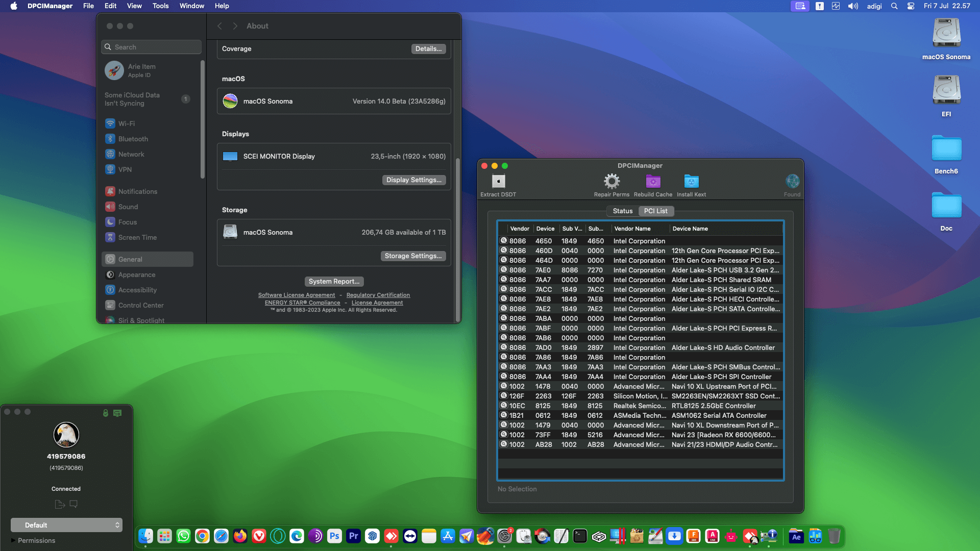The width and height of the screenshot is (980, 551).
Task: Click the System Settings search field
Action: coord(152,47)
